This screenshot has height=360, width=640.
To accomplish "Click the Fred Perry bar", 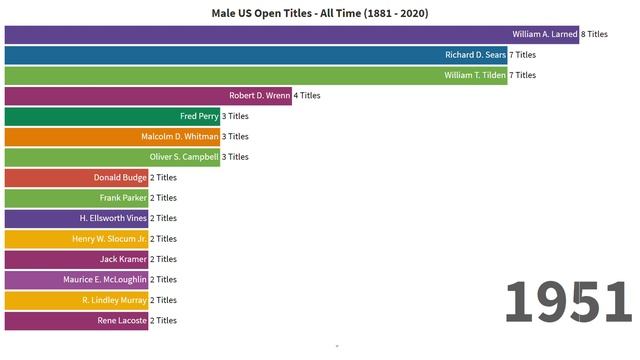I will [112, 116].
